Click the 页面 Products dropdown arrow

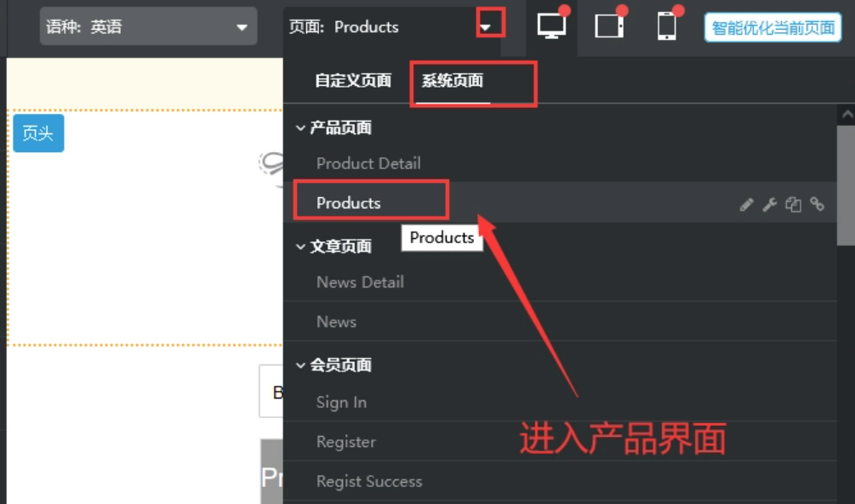486,27
